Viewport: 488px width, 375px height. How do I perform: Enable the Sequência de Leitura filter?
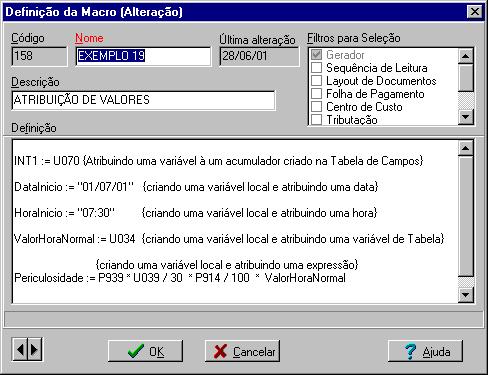[x=316, y=68]
